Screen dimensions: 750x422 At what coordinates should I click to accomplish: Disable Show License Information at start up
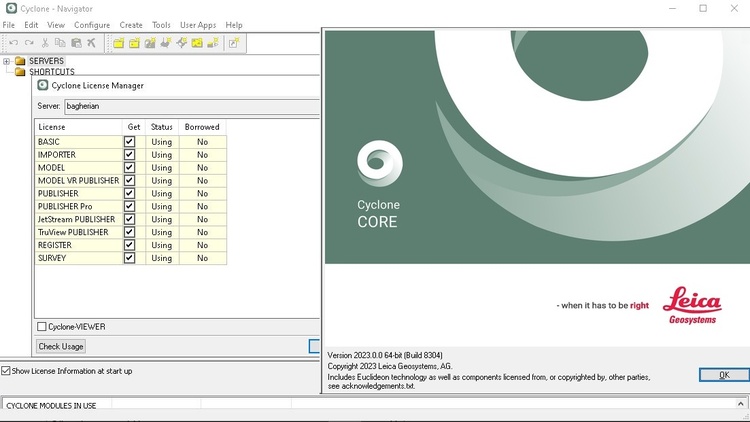coord(6,371)
